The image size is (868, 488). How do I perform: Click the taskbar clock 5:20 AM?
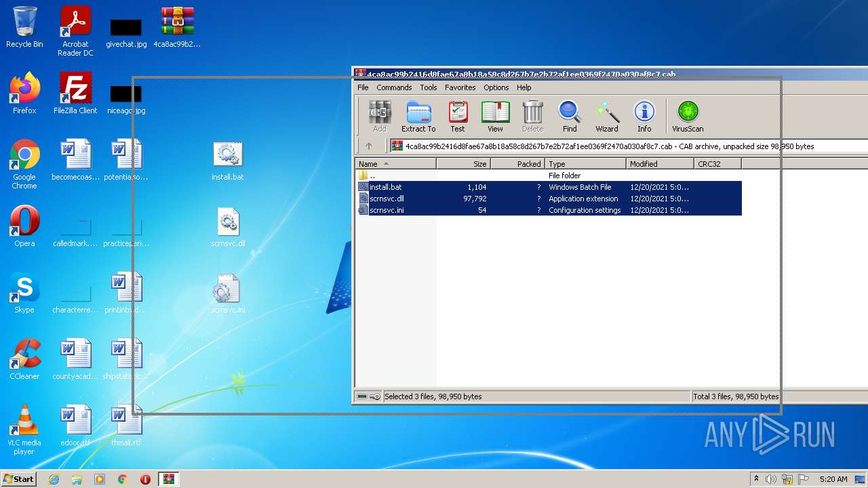click(x=833, y=479)
